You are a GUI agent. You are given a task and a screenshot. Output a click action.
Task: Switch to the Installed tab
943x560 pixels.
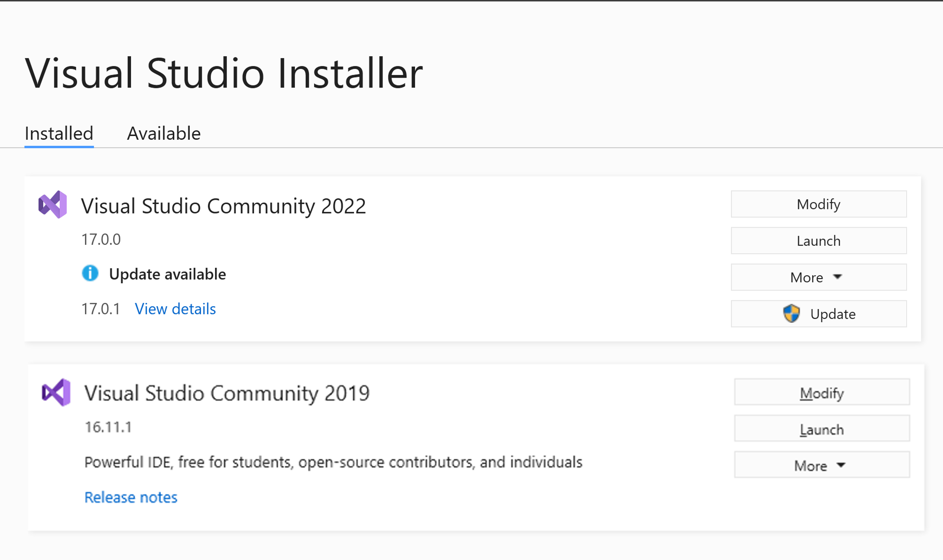(59, 133)
